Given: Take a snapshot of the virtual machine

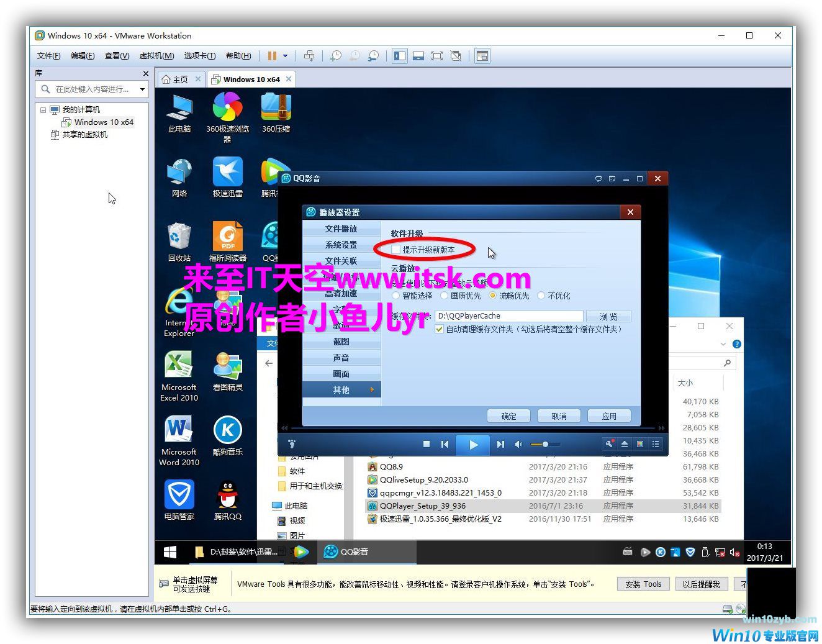Looking at the screenshot, I should point(336,56).
